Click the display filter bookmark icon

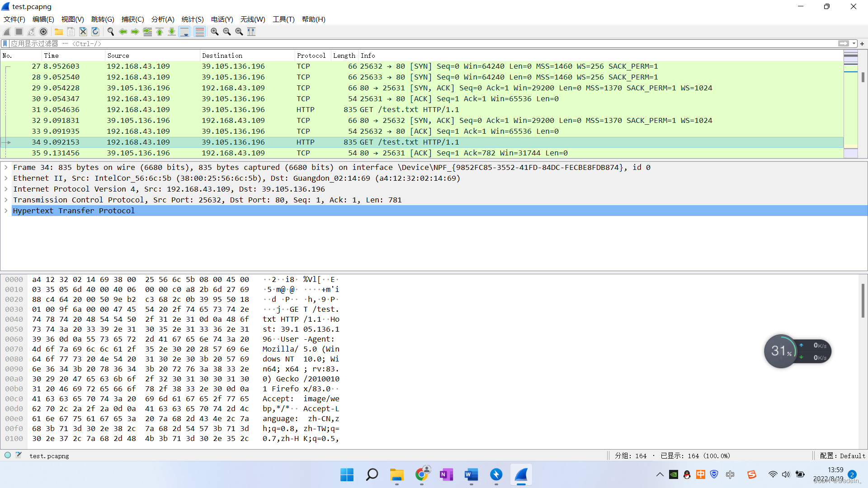pyautogui.click(x=5, y=43)
